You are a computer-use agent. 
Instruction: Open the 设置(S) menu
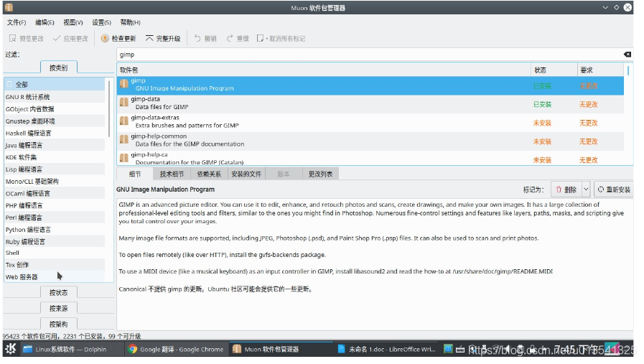click(101, 22)
